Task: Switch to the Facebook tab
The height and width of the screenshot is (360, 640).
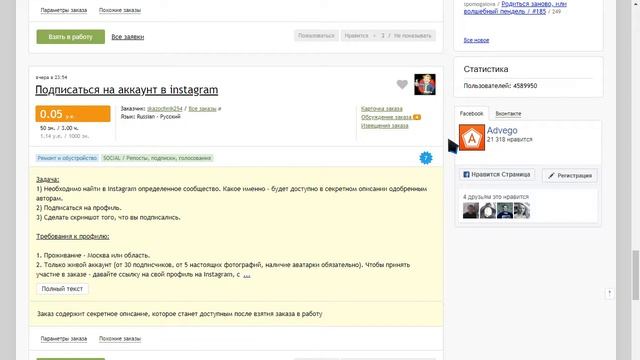Action: pos(471,113)
